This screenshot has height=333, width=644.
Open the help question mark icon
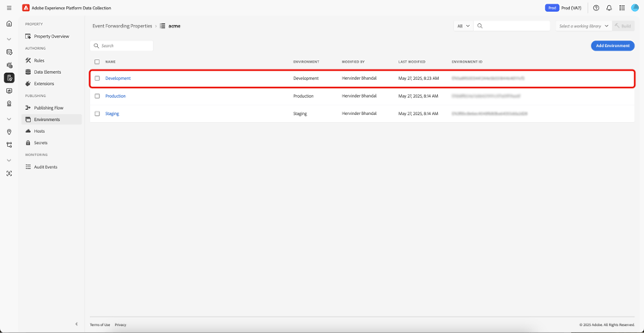click(597, 8)
